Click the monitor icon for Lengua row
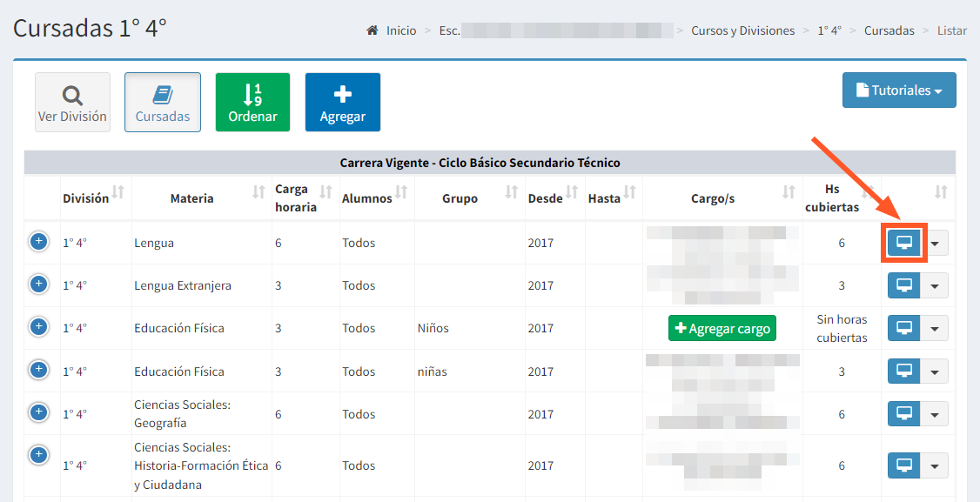The width and height of the screenshot is (980, 502). 903,243
